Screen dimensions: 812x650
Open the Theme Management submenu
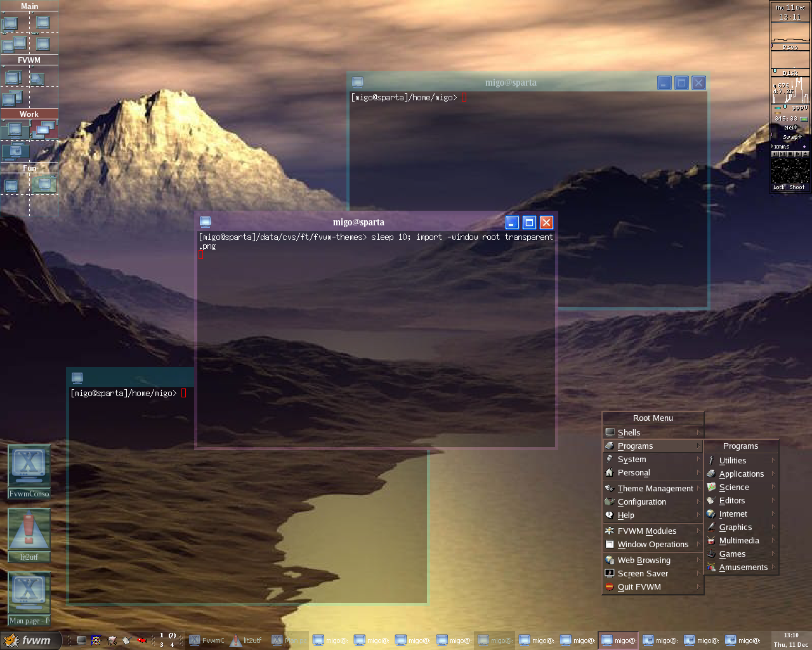click(x=655, y=488)
